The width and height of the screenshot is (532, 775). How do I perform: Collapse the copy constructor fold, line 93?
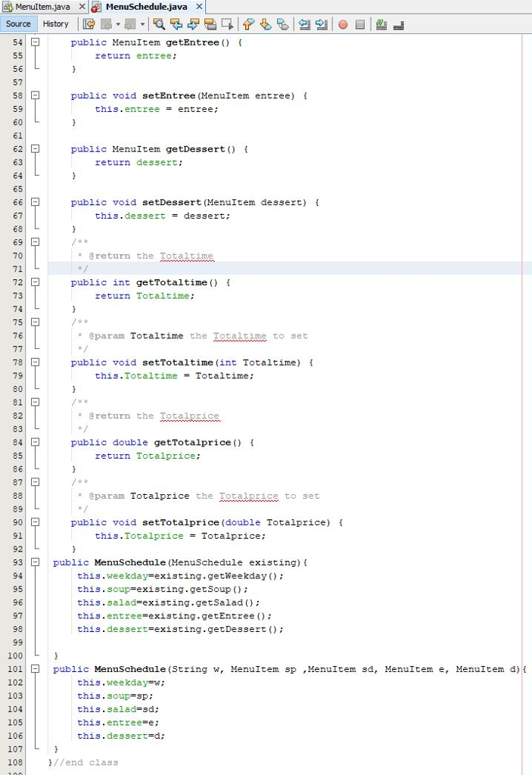point(35,562)
